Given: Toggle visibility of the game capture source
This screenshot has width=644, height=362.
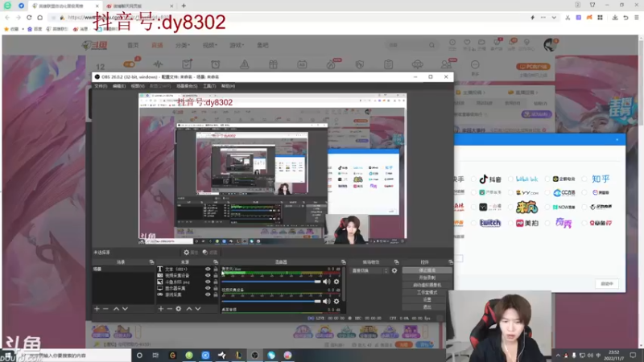Looking at the screenshot, I should [x=208, y=294].
